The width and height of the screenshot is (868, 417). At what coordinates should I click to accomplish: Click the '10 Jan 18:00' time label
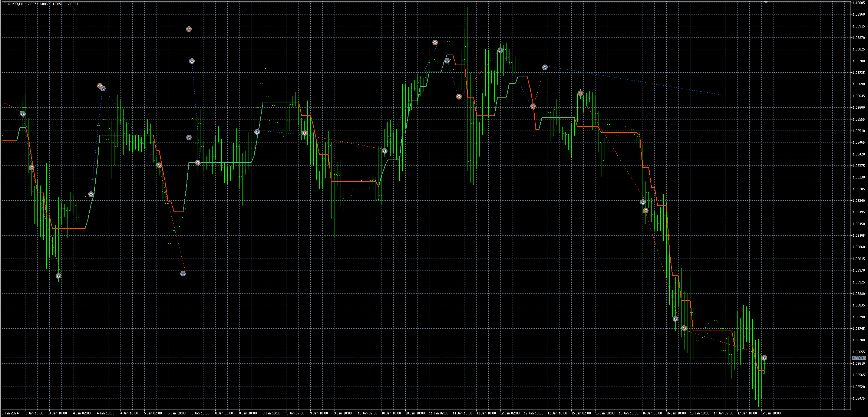415,413
